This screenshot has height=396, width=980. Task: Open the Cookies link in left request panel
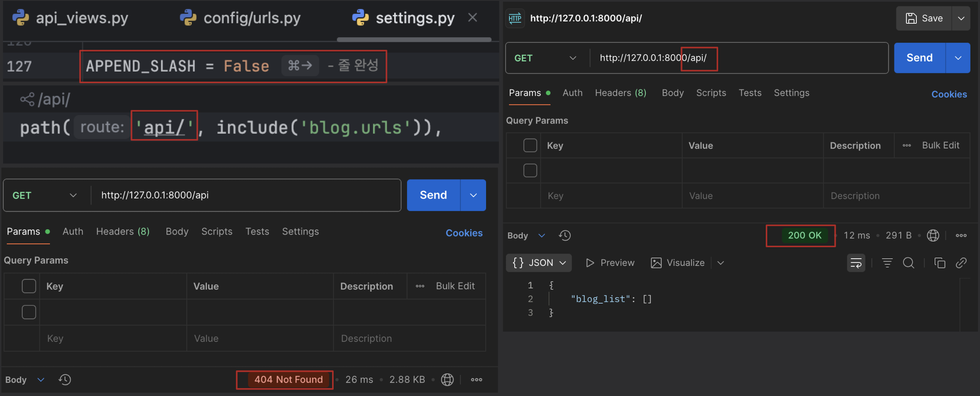pos(464,233)
